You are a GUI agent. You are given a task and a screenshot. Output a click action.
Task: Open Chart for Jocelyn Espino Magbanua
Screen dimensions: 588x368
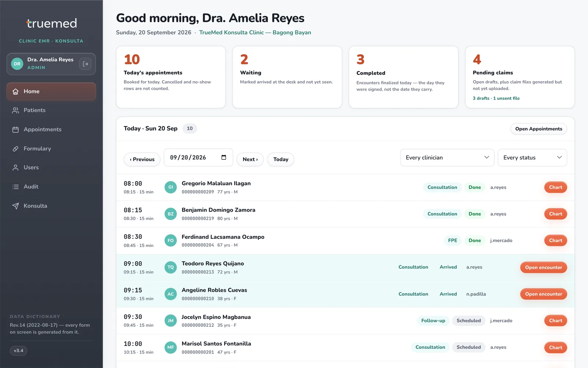point(556,321)
